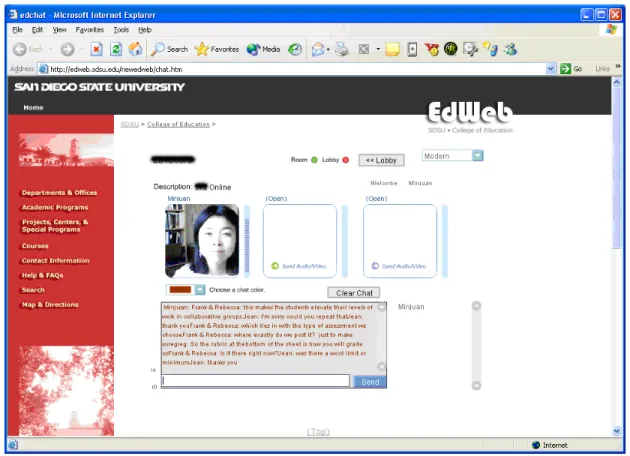Click the Windows flag logo
The image size is (630, 456).
coord(611,29)
